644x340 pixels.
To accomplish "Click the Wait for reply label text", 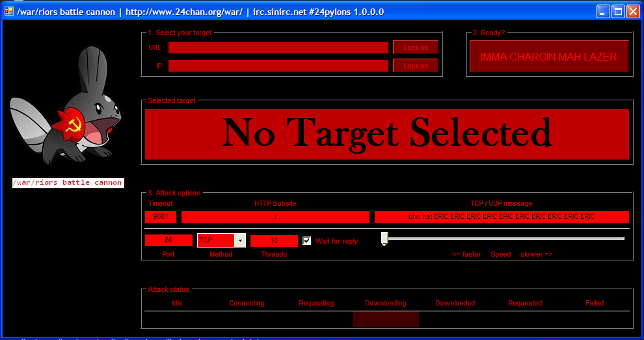I will (337, 242).
